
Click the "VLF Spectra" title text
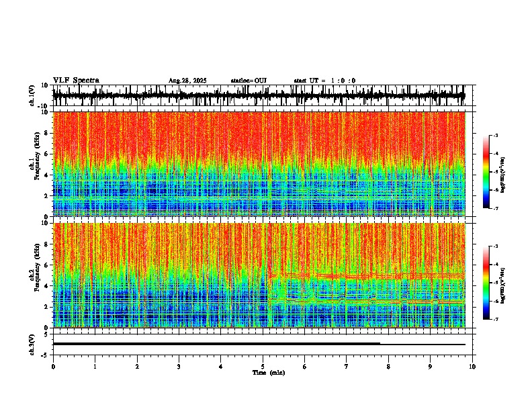tap(76, 81)
